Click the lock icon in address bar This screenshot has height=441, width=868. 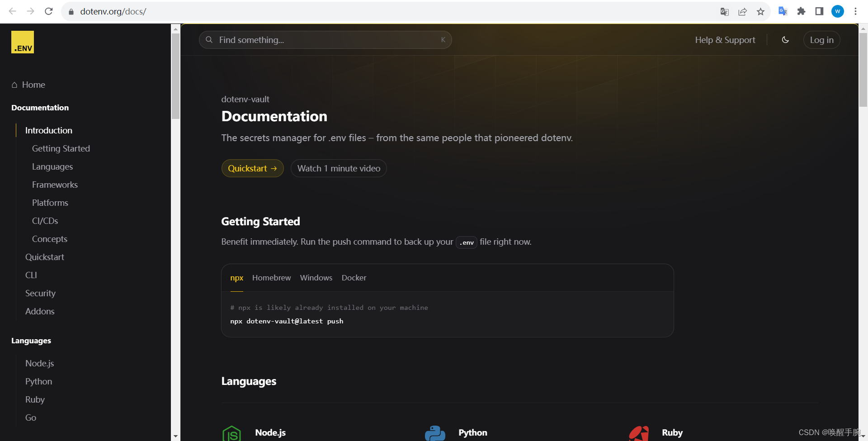[x=71, y=12]
